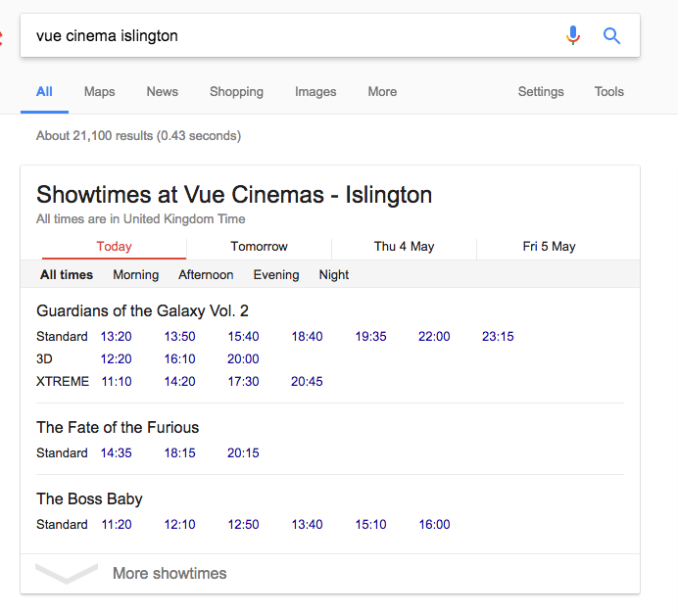Pick Guardians 3D 16:10 showtime
678x616 pixels.
click(x=180, y=358)
